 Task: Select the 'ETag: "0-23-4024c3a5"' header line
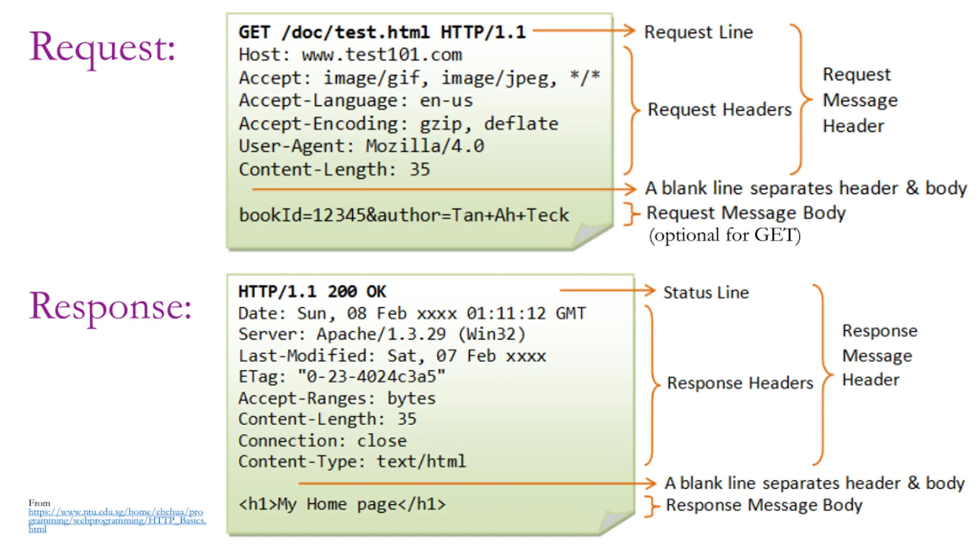tap(342, 377)
